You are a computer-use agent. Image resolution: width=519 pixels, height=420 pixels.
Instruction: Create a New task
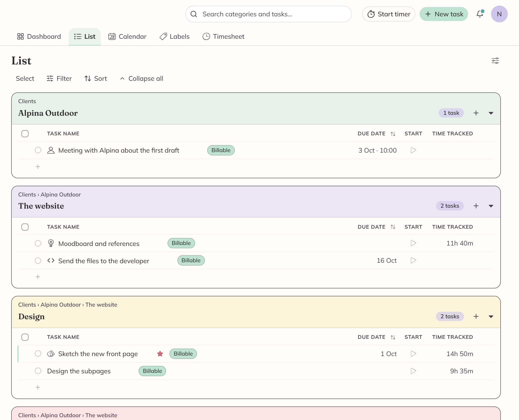[x=444, y=14]
